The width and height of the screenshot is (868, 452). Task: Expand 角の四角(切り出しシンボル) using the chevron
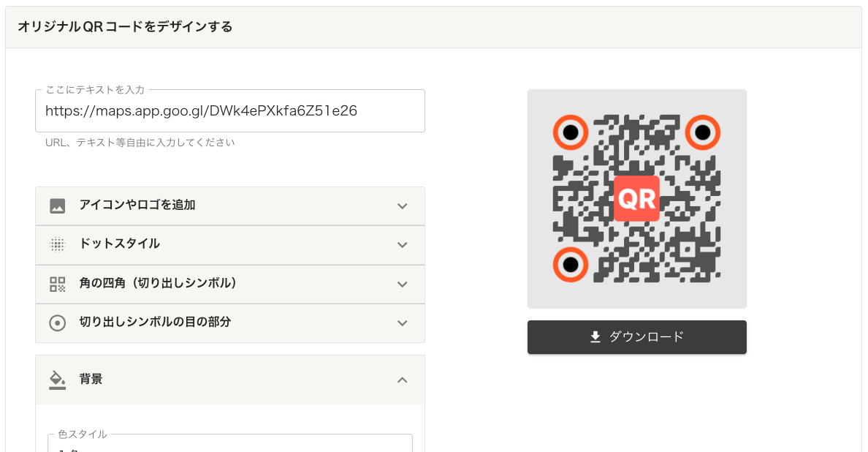(402, 284)
